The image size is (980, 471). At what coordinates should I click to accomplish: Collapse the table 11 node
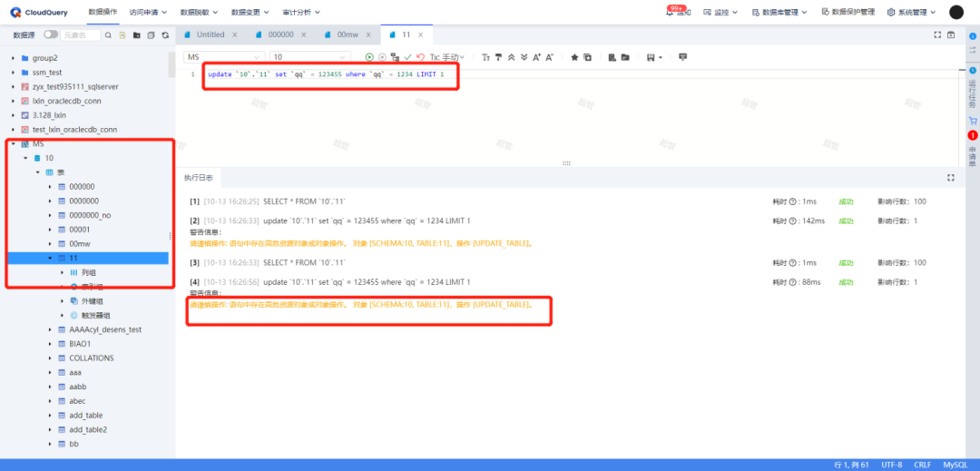50,258
